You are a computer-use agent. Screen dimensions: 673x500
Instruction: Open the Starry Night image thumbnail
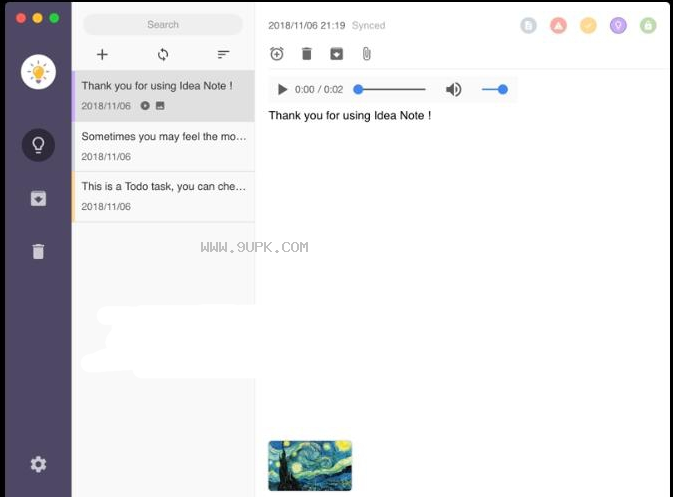point(310,466)
